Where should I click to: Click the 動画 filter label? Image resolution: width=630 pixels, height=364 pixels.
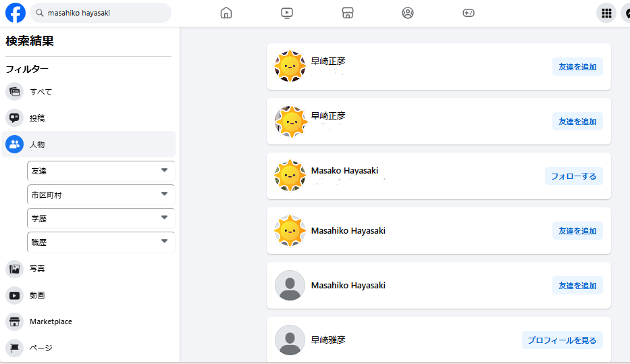click(37, 295)
